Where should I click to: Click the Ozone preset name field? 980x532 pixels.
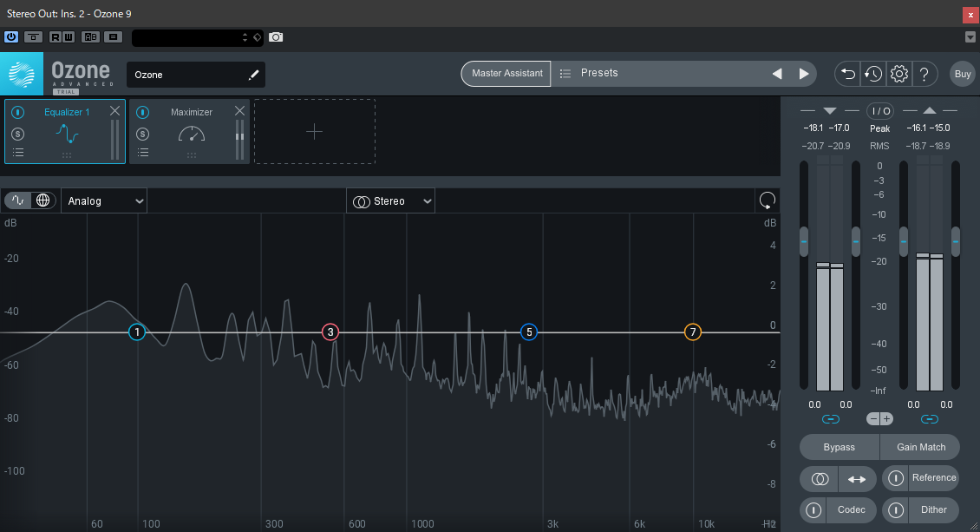click(196, 75)
